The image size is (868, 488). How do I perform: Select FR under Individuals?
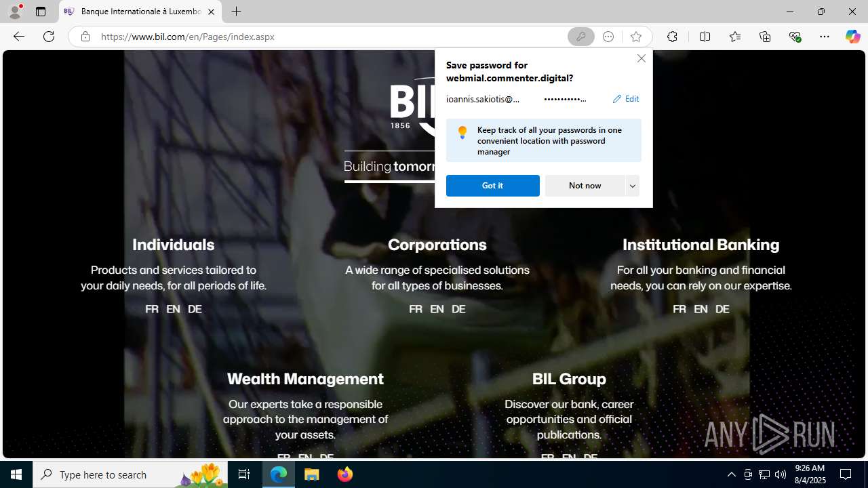[x=152, y=309]
